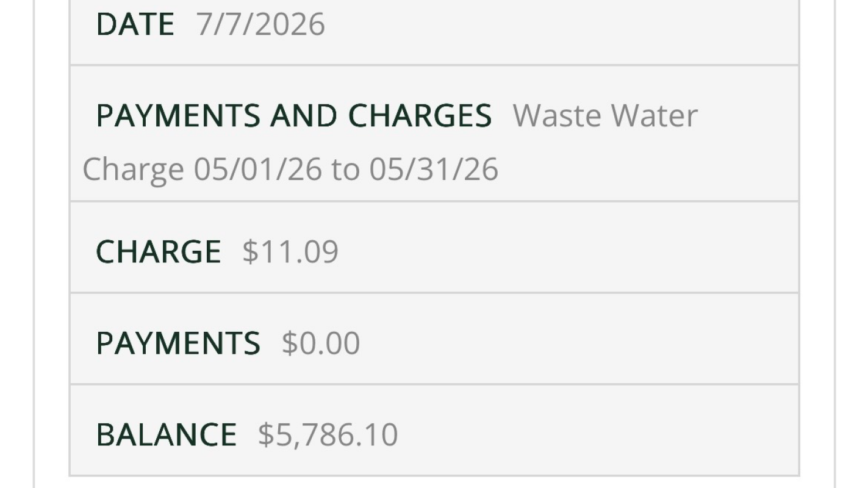Viewport: 868px width, 488px height.
Task: Click the Charge 05/01/26 to 05/31/26 text
Action: (x=290, y=169)
